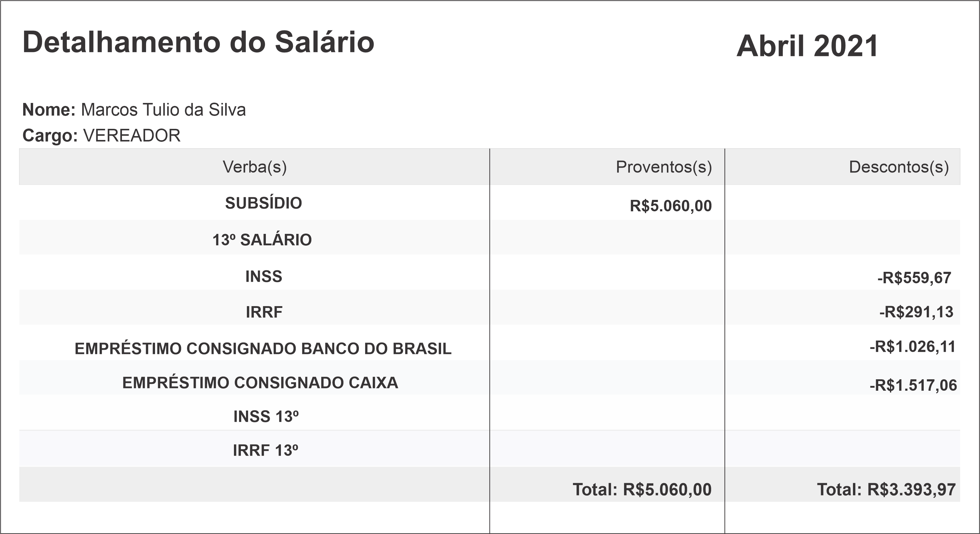Select the "Abril 2021" month heading

click(807, 46)
